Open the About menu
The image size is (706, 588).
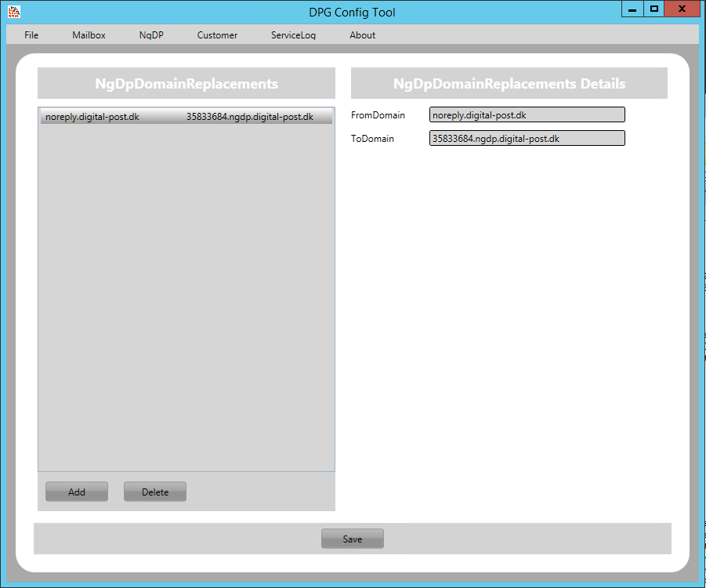point(363,35)
